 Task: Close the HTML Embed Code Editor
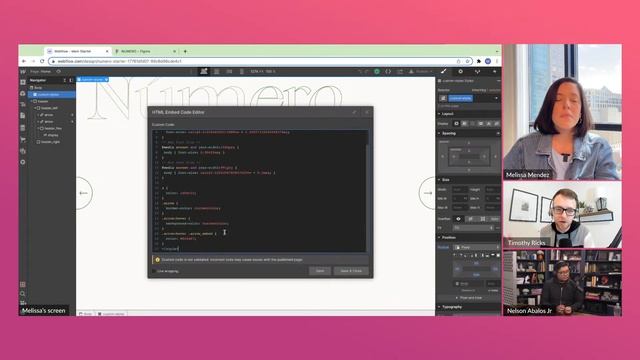click(x=367, y=112)
